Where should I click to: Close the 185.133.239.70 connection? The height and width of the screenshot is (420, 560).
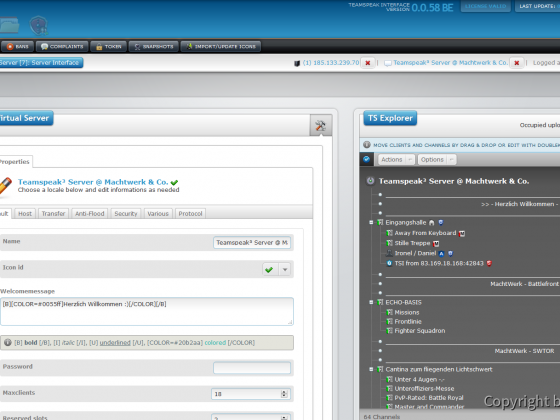point(368,63)
